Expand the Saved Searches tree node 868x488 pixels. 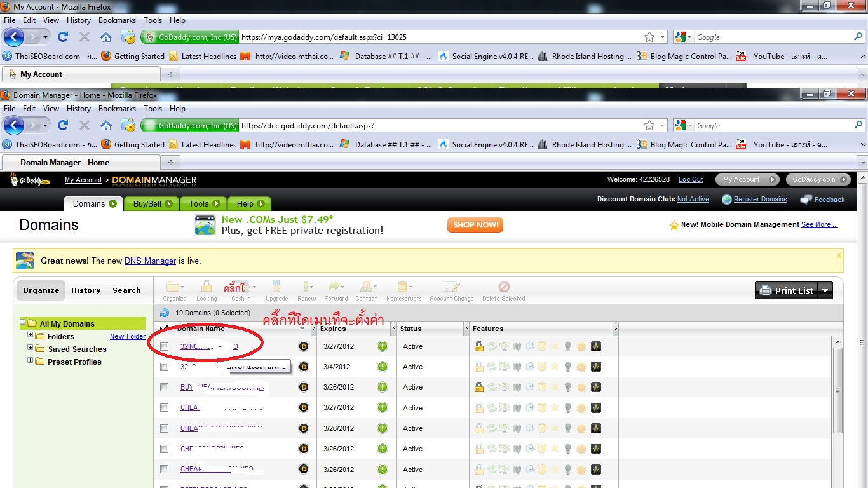[30, 348]
